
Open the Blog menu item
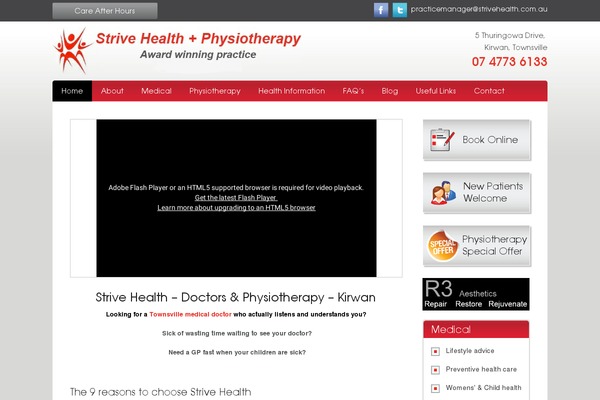pyautogui.click(x=390, y=91)
